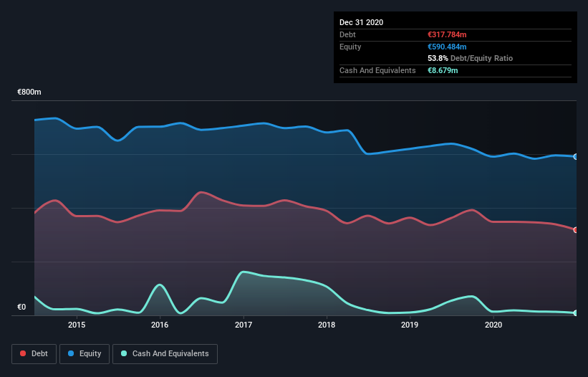The height and width of the screenshot is (377, 588).
Task: Click the blue Equity legend dot
Action: click(71, 353)
